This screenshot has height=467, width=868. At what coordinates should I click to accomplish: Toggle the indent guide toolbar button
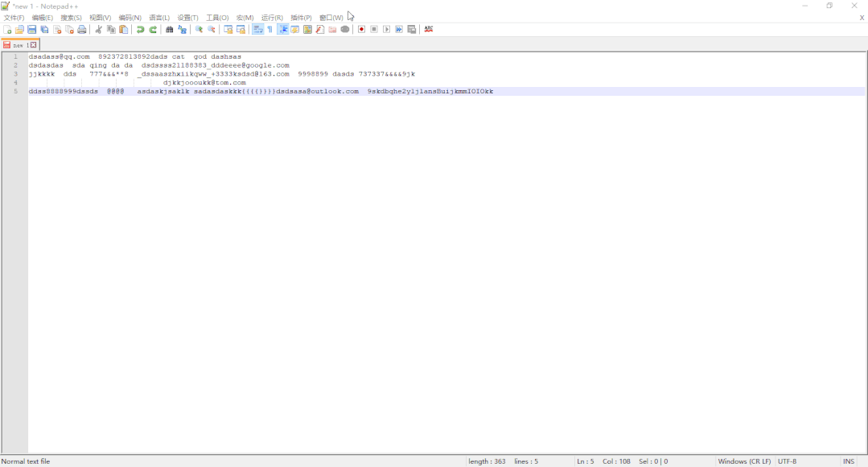(283, 29)
